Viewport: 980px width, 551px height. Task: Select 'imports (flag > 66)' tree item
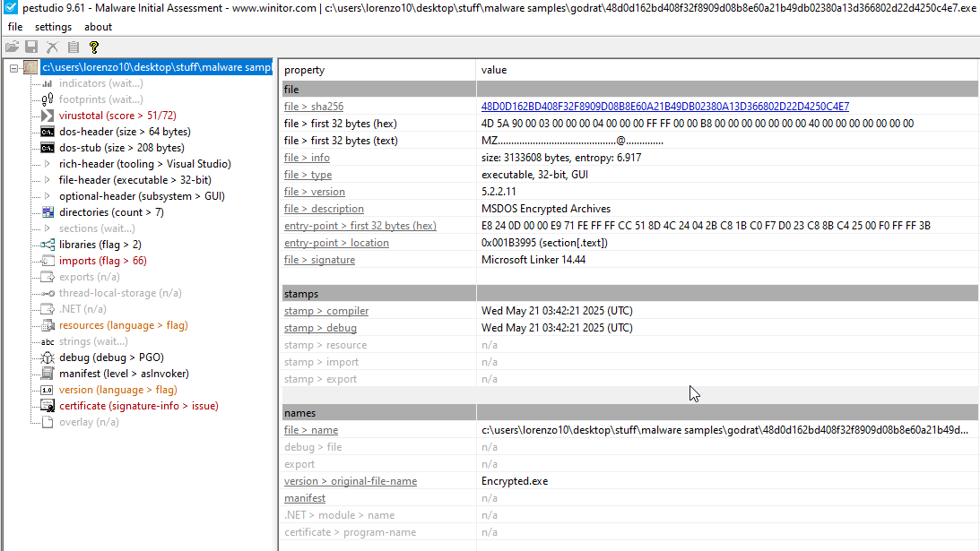[103, 261]
